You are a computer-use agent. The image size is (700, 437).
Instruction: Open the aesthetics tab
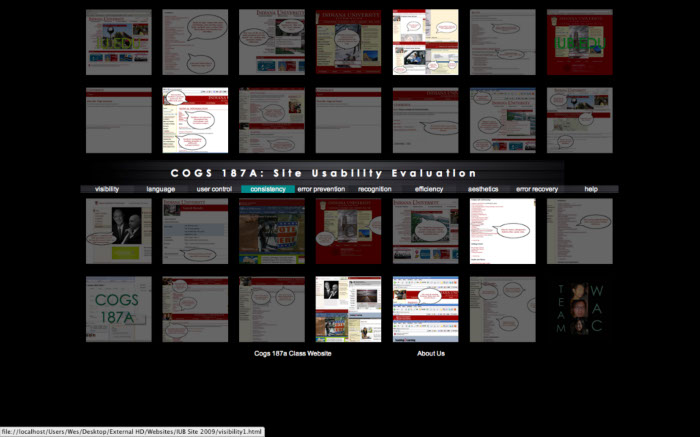[x=483, y=189]
